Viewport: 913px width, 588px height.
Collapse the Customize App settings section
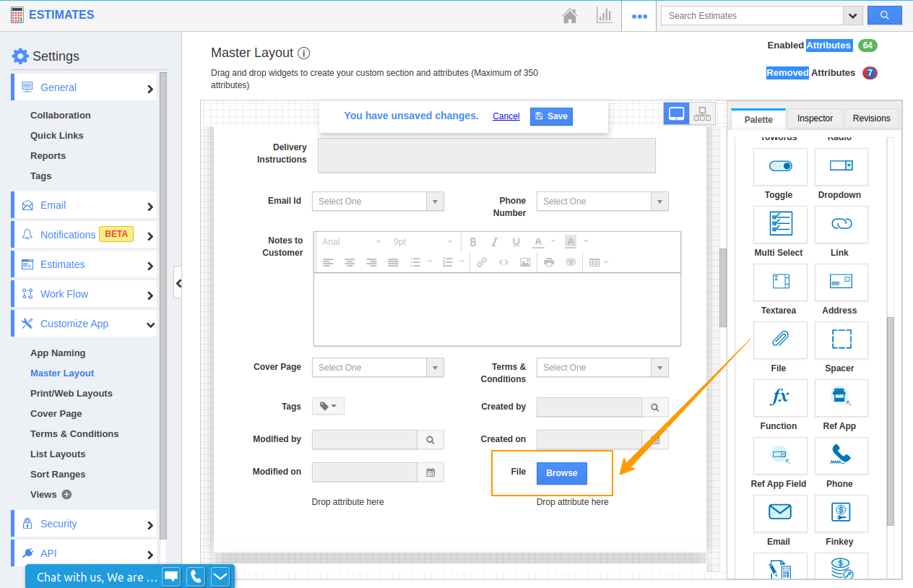150,324
